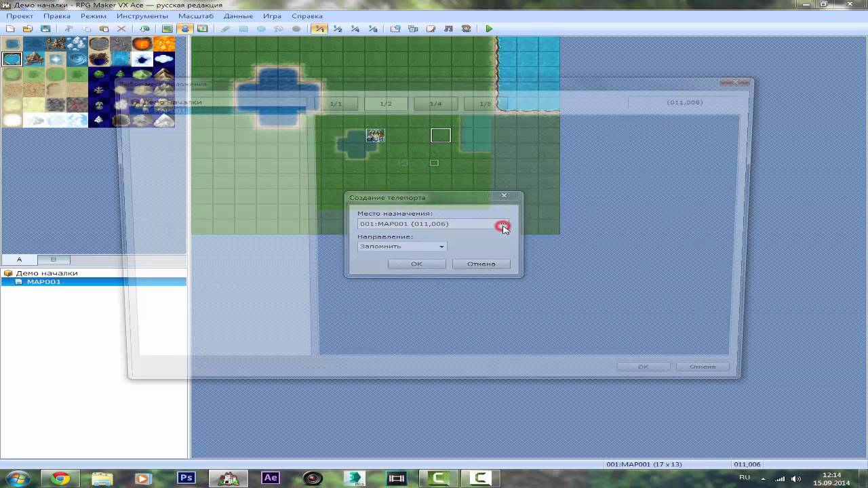This screenshot has width=868, height=488.
Task: Click the event character on the map
Action: (375, 136)
